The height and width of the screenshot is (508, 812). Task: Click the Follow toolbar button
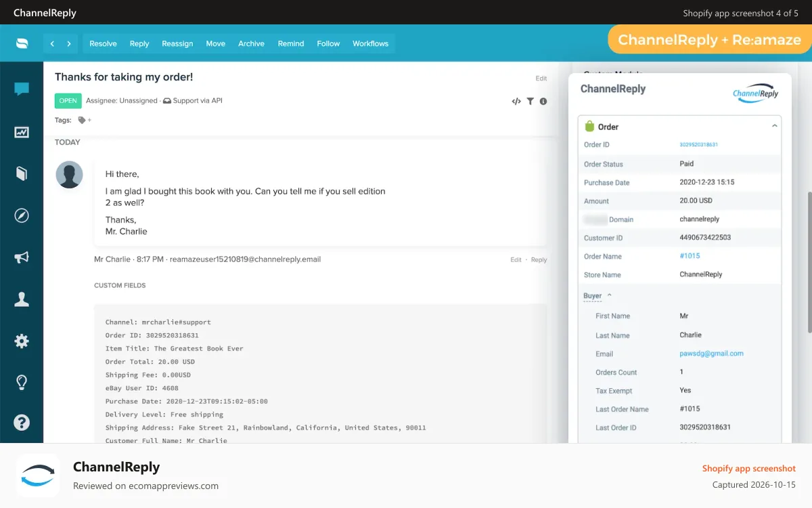[328, 43]
